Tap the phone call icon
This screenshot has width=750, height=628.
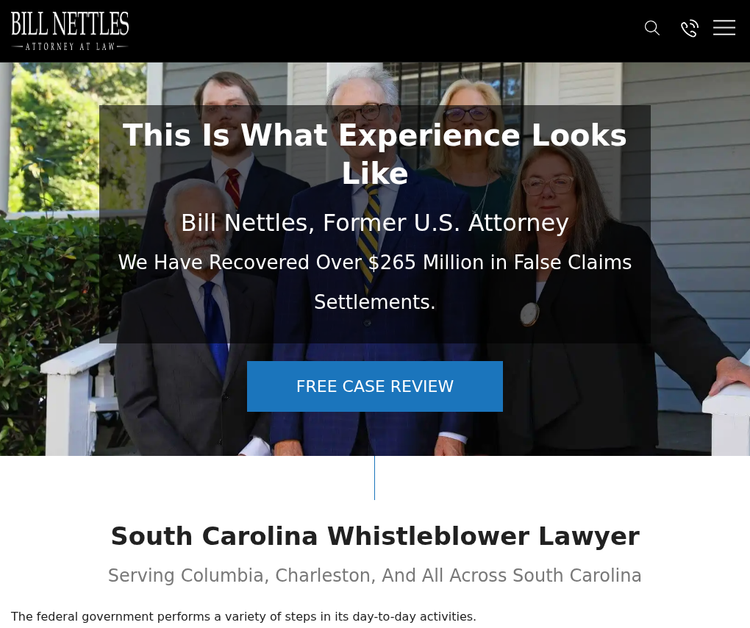[689, 28]
